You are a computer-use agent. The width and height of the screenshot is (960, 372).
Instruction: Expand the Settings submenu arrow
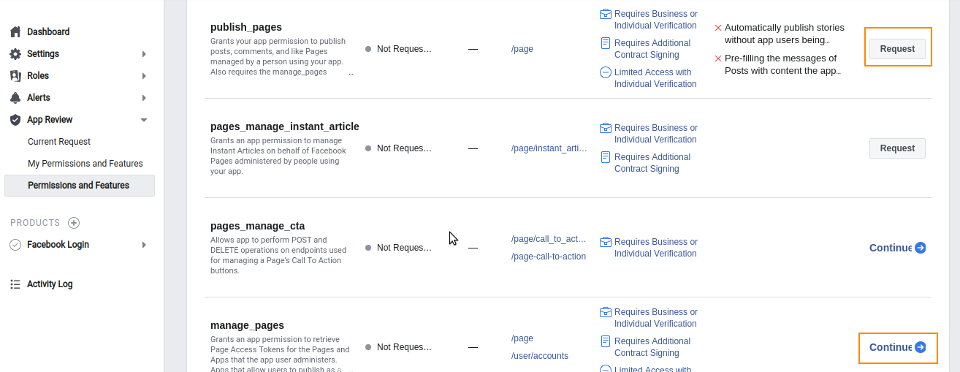point(144,54)
